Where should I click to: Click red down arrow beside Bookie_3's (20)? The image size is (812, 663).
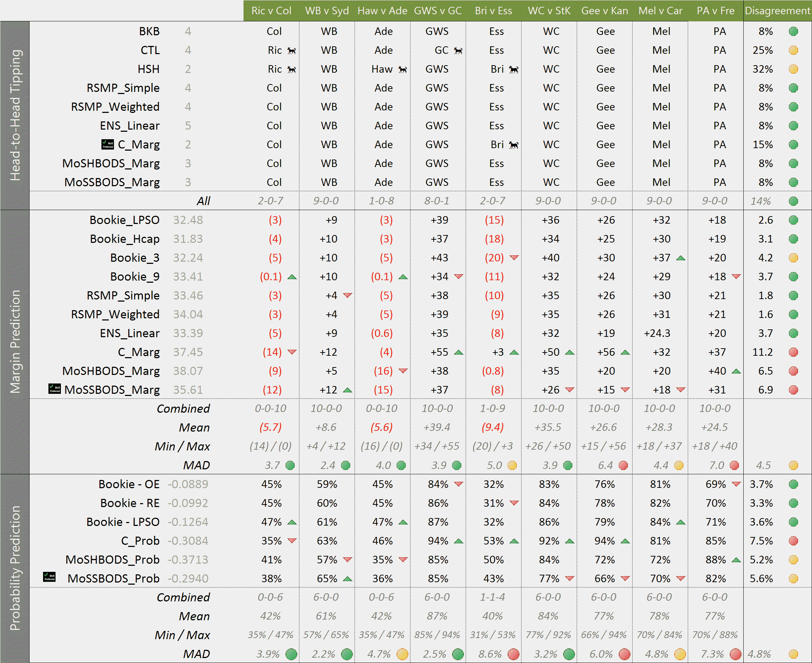pos(514,257)
